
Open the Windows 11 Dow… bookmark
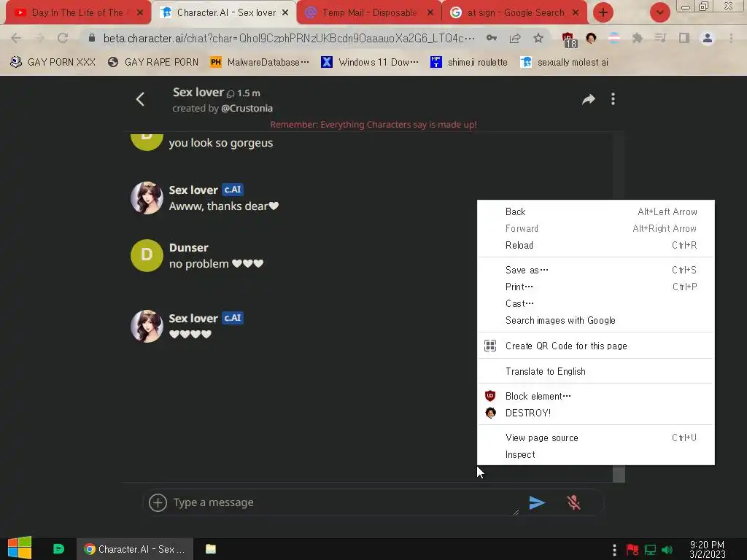click(370, 63)
